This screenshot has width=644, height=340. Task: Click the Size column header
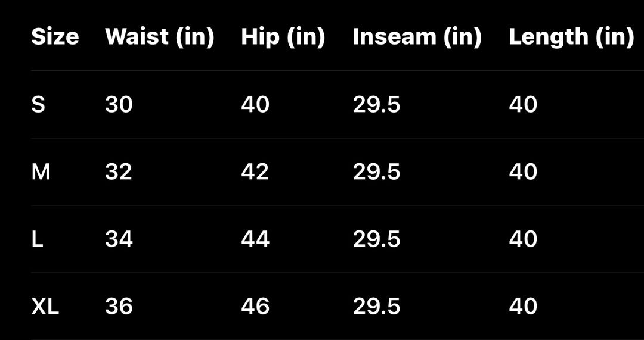(55, 37)
